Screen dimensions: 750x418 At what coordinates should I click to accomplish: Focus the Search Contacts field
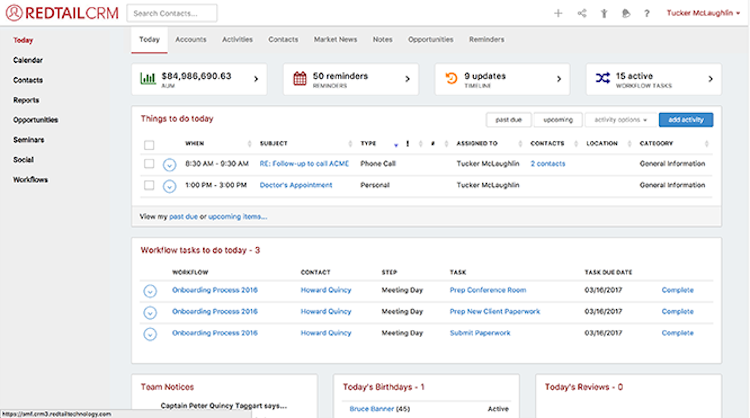[172, 13]
